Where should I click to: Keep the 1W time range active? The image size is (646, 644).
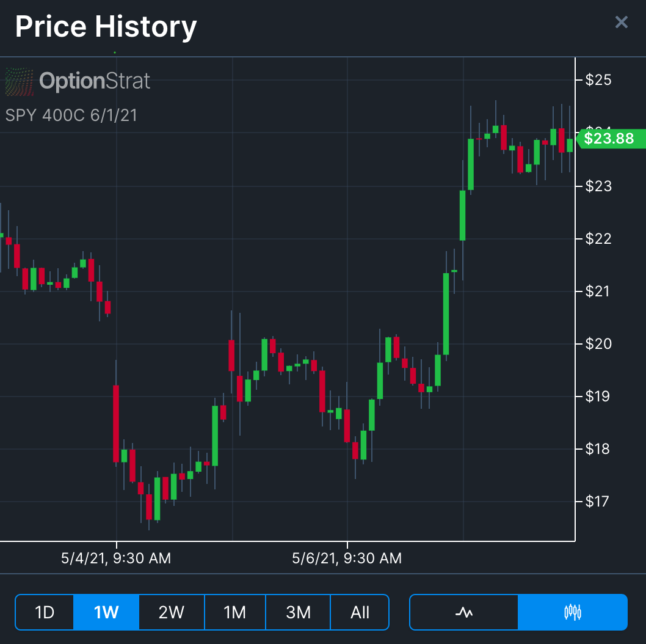tap(106, 612)
